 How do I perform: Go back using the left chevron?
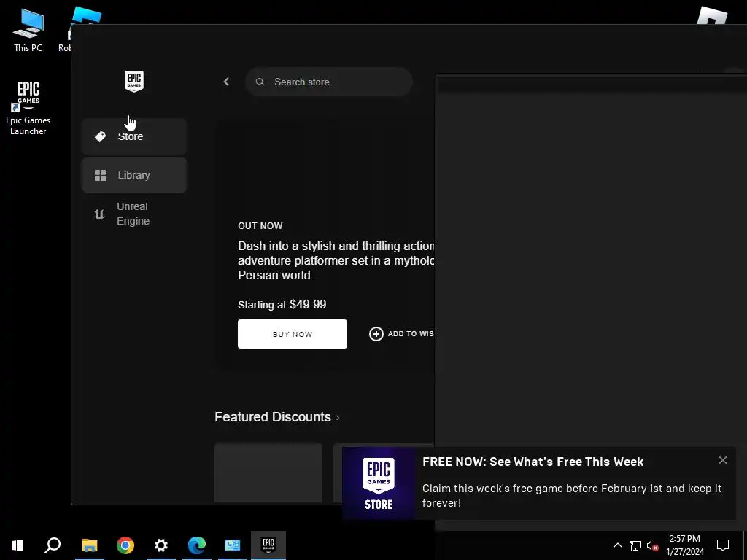click(226, 82)
